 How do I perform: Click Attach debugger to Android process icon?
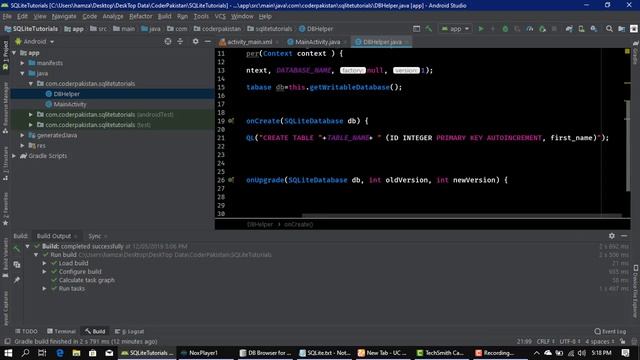(x=542, y=29)
